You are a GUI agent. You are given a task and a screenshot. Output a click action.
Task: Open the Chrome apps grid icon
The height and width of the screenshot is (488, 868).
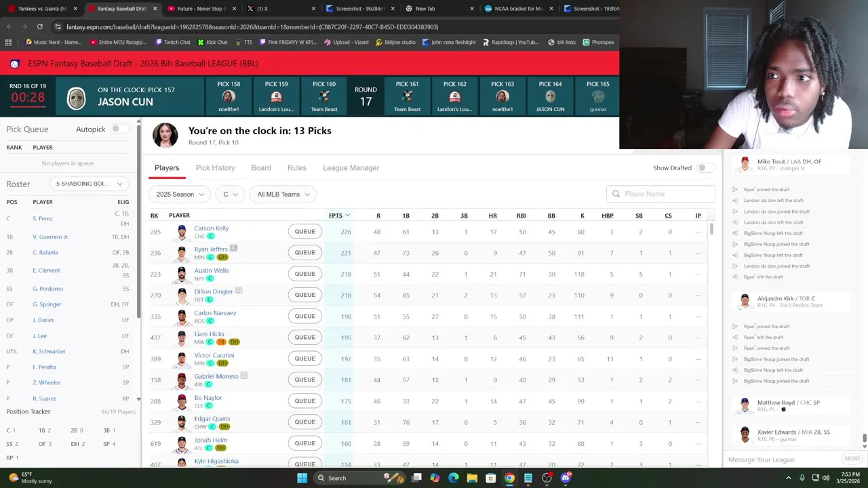click(8, 42)
